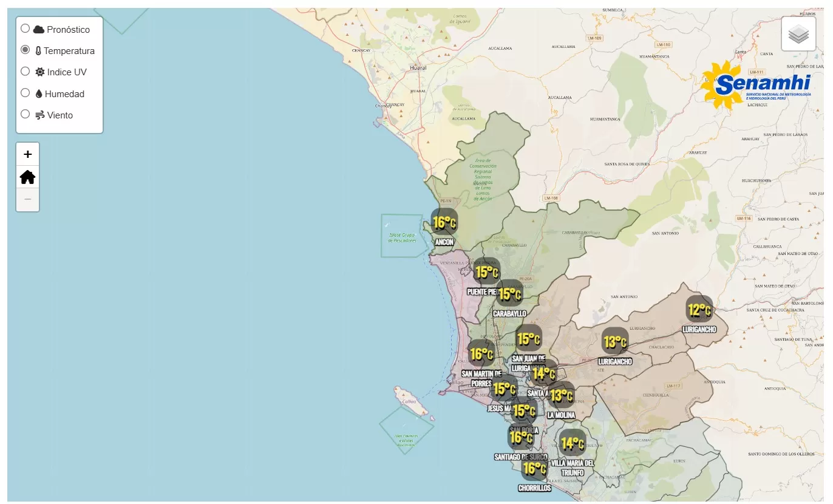Open the 14°C marker near Santa Anita
This screenshot has width=833, height=504.
(544, 373)
